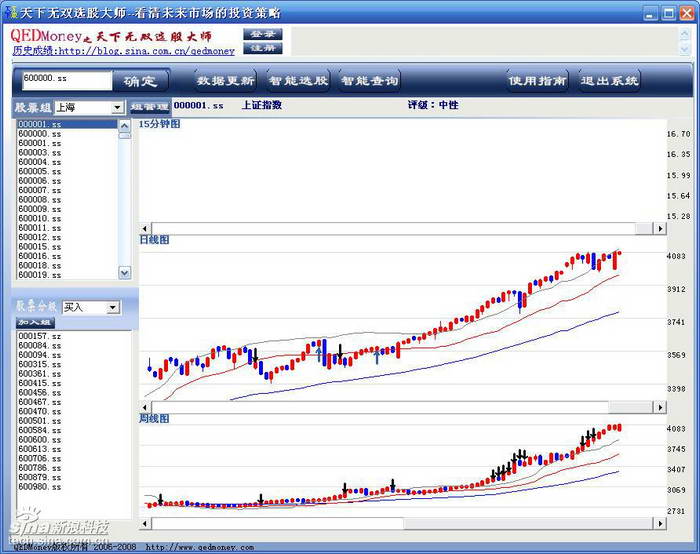Click the 上证指数 stock name label
The height and width of the screenshot is (554, 700).
pyautogui.click(x=262, y=105)
